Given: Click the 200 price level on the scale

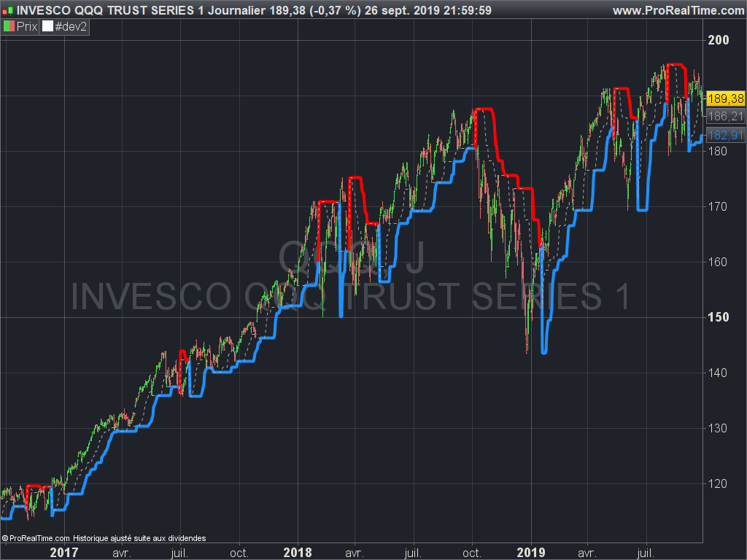Looking at the screenshot, I should 719,40.
